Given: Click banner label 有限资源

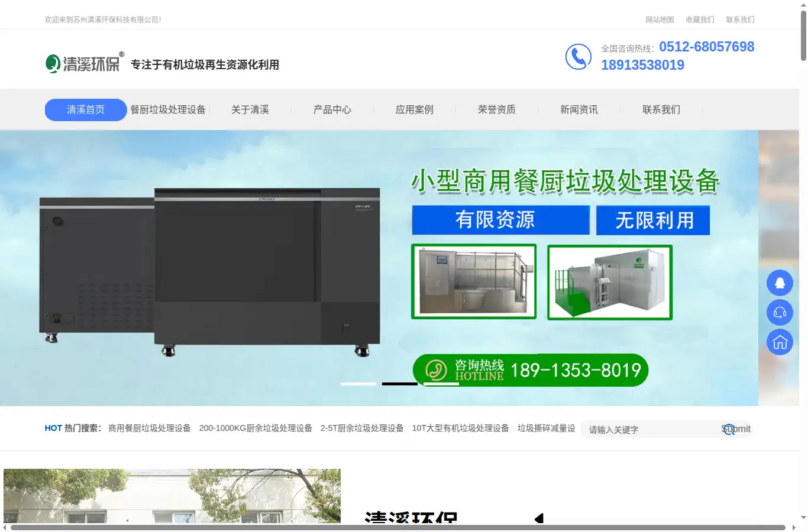Looking at the screenshot, I should point(501,220).
